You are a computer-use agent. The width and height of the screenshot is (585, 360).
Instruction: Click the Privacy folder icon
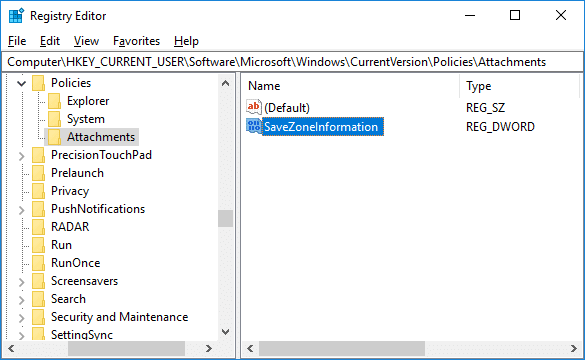click(x=38, y=191)
